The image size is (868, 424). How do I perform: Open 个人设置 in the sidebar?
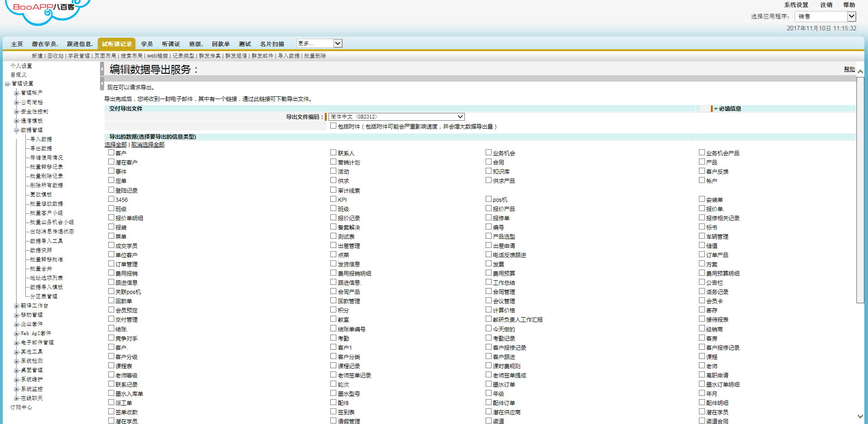21,66
